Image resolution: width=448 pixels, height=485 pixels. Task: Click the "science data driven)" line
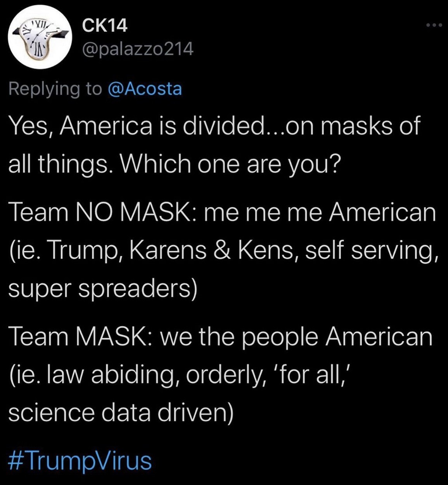(x=121, y=413)
